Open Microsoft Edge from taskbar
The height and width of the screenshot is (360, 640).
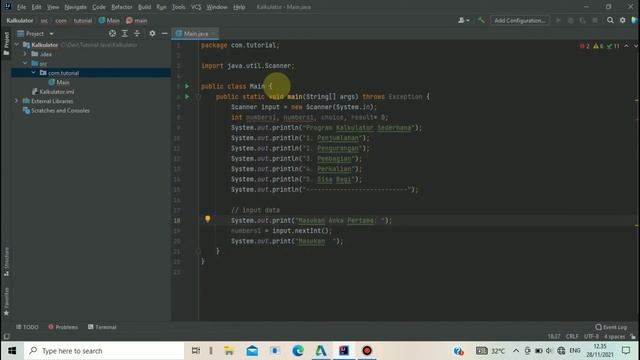(x=298, y=351)
